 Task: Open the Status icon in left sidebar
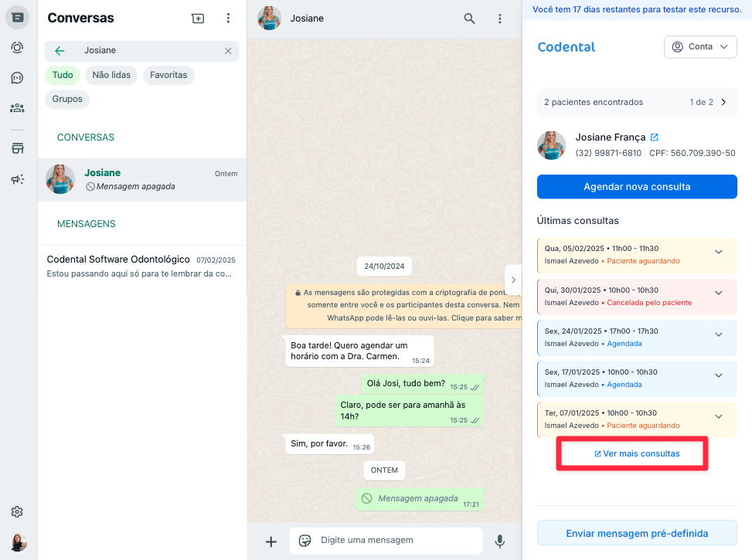click(x=17, y=48)
